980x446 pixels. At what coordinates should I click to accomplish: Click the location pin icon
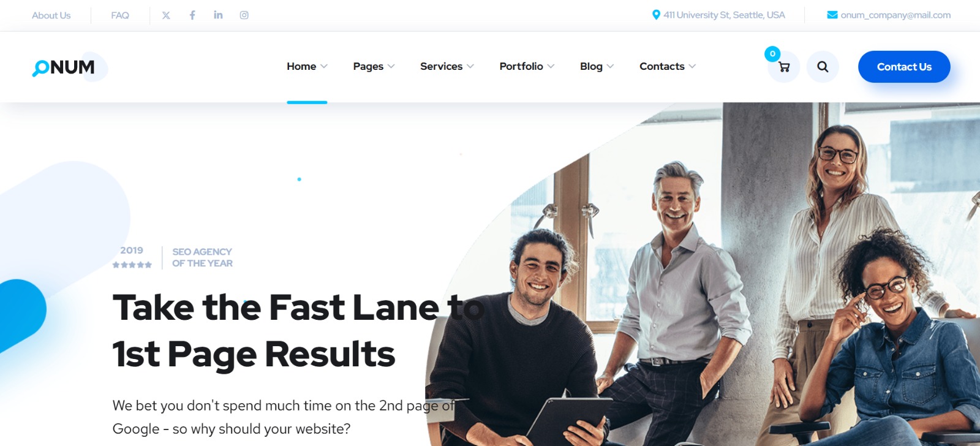click(656, 15)
